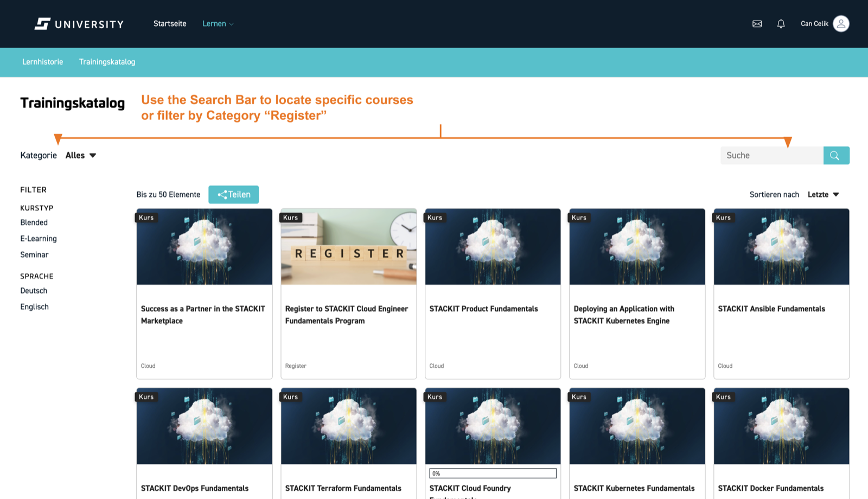Image resolution: width=868 pixels, height=499 pixels.
Task: Open STACKIT Terraform Fundamentals title
Action: point(343,488)
